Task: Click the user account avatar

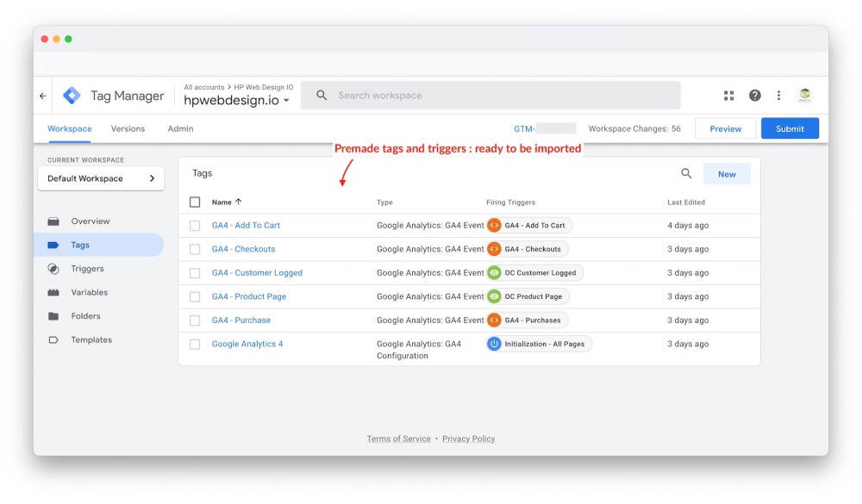Action: click(x=804, y=96)
